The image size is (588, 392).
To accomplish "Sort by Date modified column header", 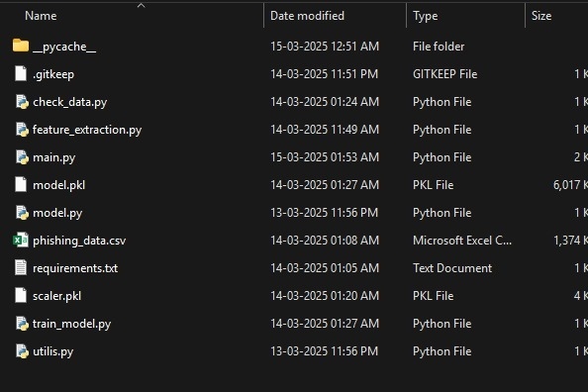I will [x=307, y=16].
